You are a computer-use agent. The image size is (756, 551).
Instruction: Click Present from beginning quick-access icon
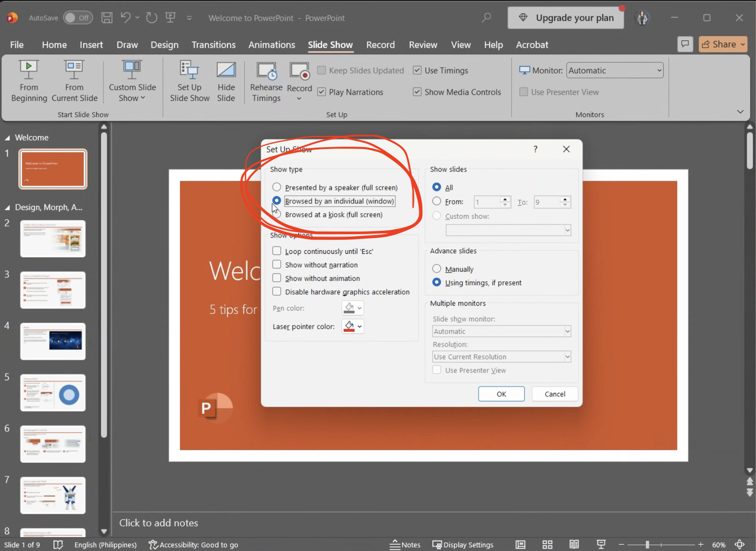coord(170,18)
